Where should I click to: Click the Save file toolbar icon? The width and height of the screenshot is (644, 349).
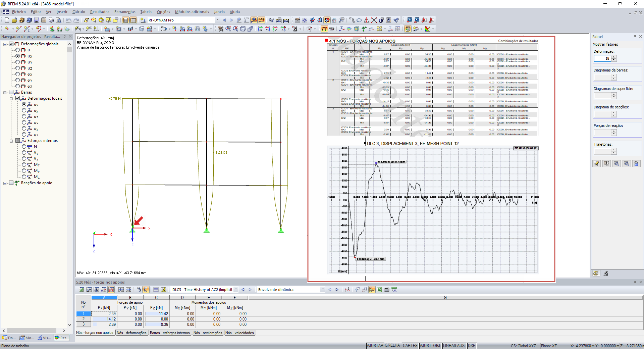click(x=36, y=20)
